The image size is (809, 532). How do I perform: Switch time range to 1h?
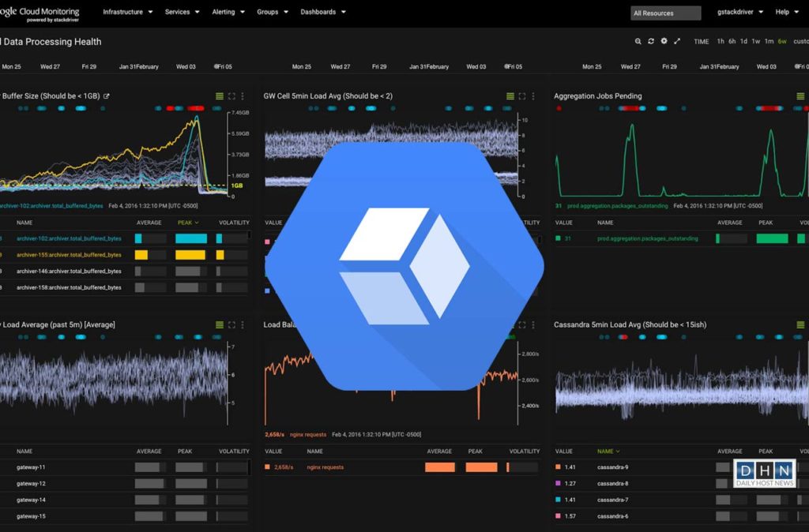coord(720,41)
